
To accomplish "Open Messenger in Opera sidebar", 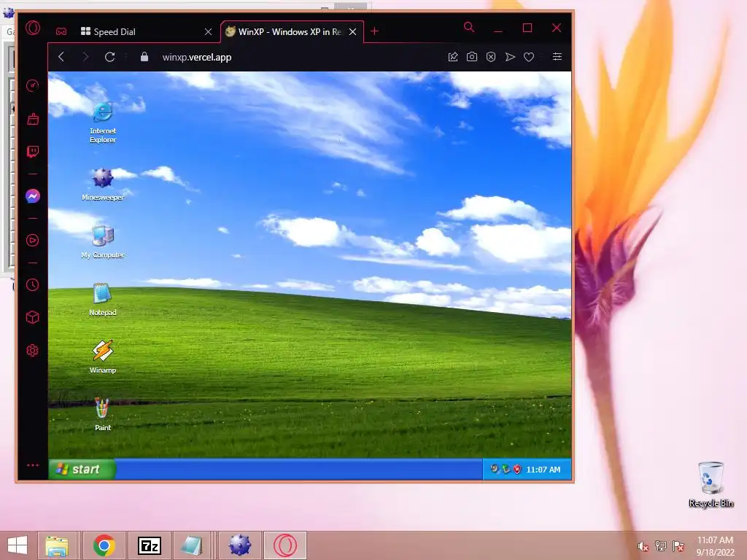I will point(32,196).
